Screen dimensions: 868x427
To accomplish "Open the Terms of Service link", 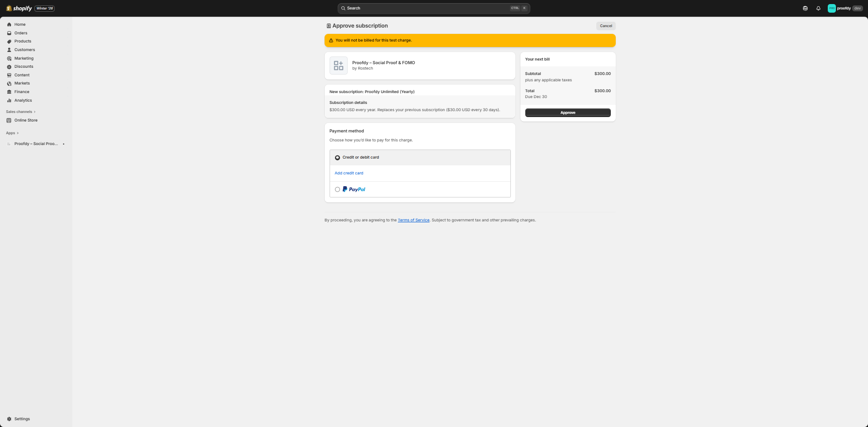I will [414, 220].
